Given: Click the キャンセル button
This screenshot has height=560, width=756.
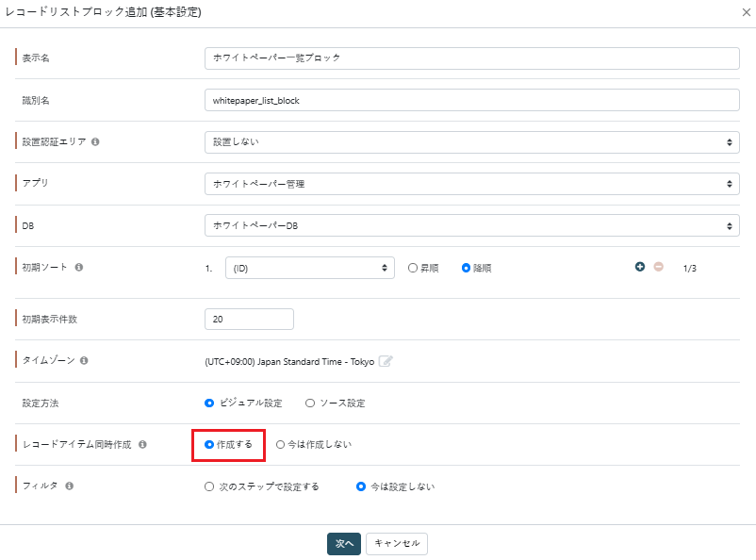Looking at the screenshot, I should (397, 544).
